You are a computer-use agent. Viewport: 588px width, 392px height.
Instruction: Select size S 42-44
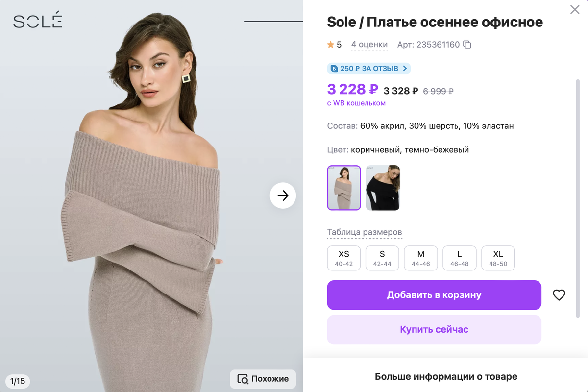pos(382,258)
